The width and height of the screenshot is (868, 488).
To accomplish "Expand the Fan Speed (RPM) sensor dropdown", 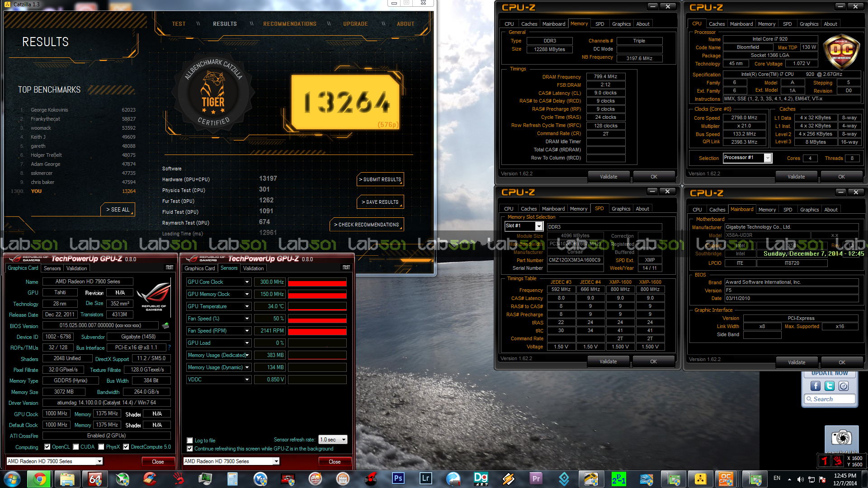I will click(x=247, y=331).
